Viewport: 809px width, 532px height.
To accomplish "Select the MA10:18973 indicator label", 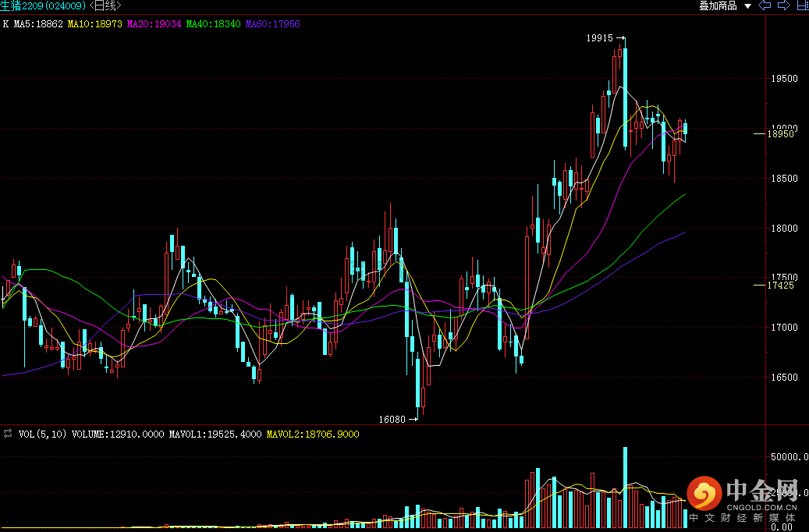I will (x=95, y=23).
